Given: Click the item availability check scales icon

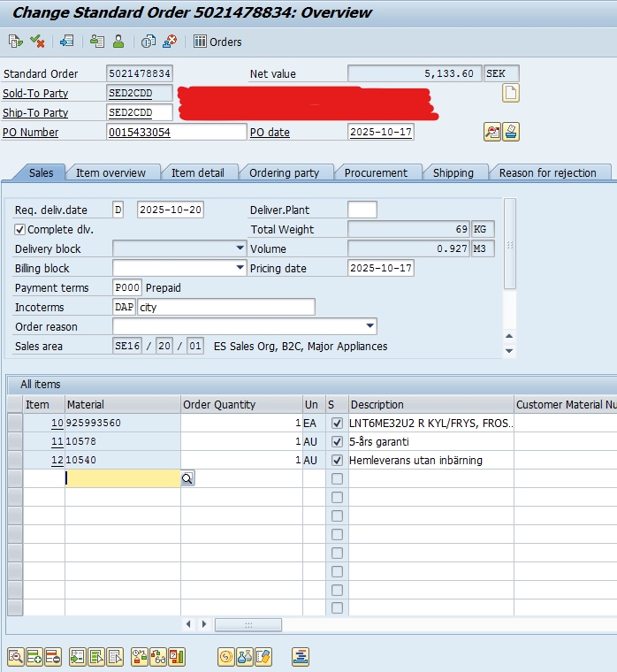Looking at the screenshot, I should [140, 657].
